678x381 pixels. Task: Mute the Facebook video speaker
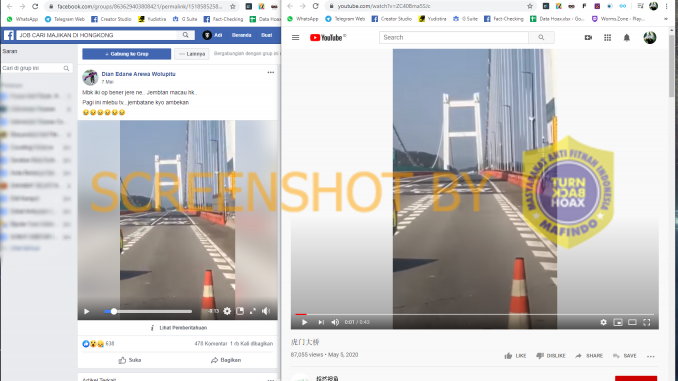[266, 311]
